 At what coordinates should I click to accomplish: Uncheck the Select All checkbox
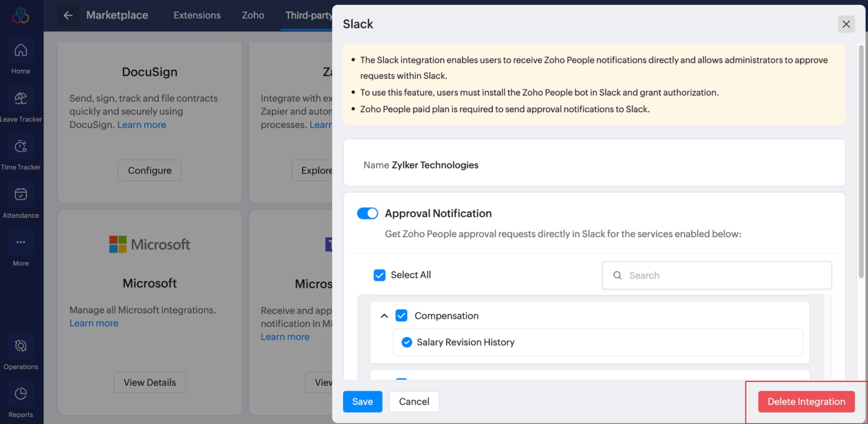tap(379, 275)
